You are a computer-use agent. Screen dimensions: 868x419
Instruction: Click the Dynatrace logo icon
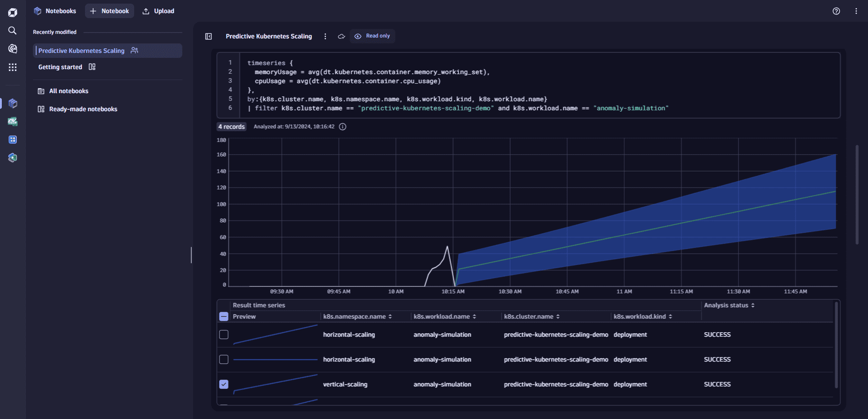click(x=13, y=12)
